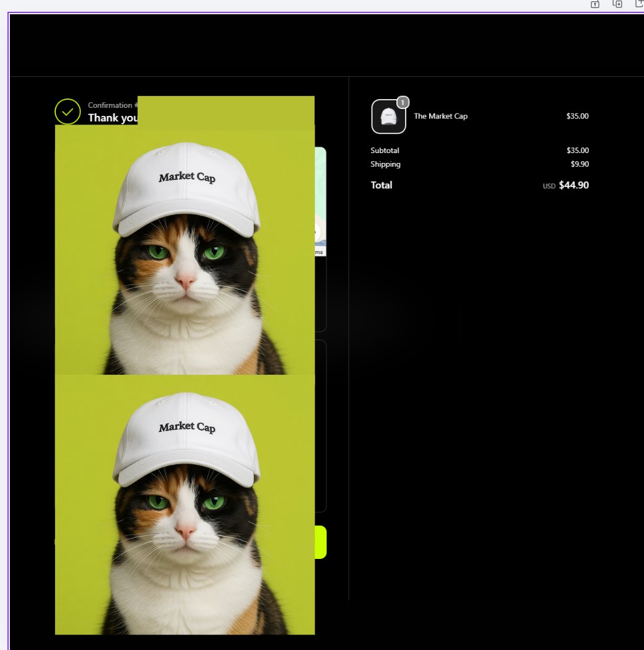Click the "Confirmation" number text
The width and height of the screenshot is (644, 650).
(x=113, y=105)
